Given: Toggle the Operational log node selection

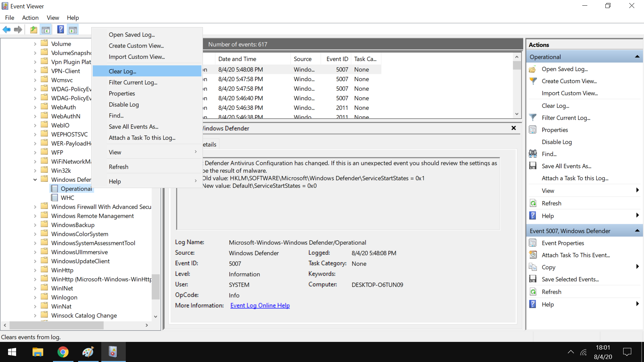Looking at the screenshot, I should [x=76, y=188].
